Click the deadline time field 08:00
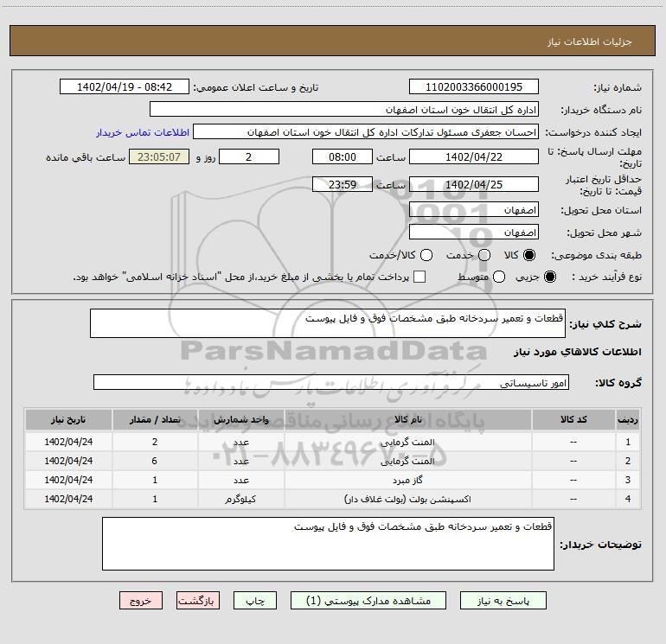This screenshot has width=666, height=644. [x=343, y=156]
